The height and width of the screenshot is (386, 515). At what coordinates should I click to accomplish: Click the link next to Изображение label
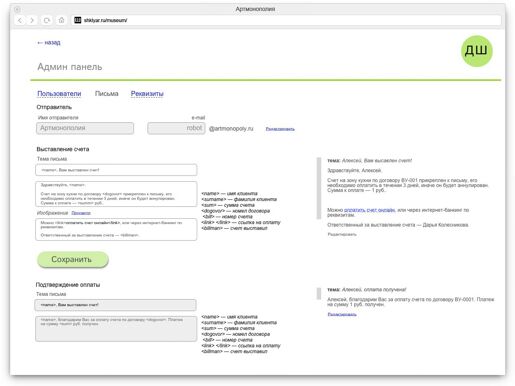81,213
